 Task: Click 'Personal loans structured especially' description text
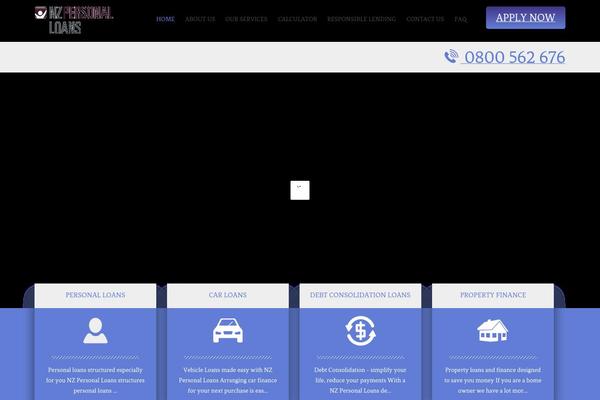pyautogui.click(x=95, y=380)
